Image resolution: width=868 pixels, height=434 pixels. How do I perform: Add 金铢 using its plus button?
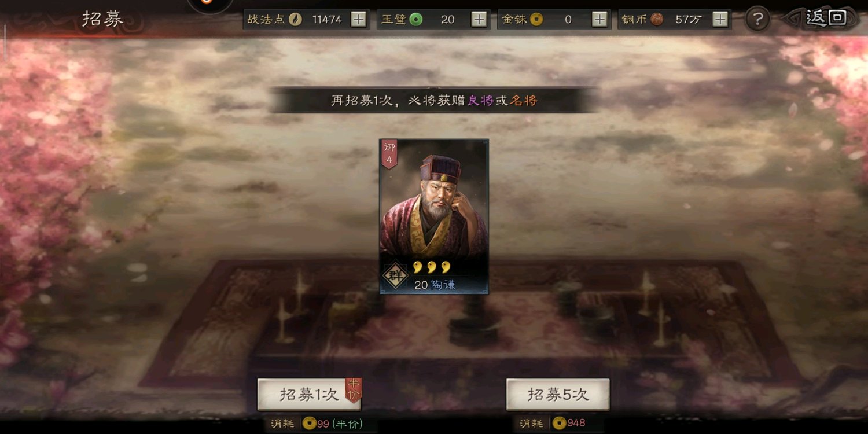(x=599, y=19)
